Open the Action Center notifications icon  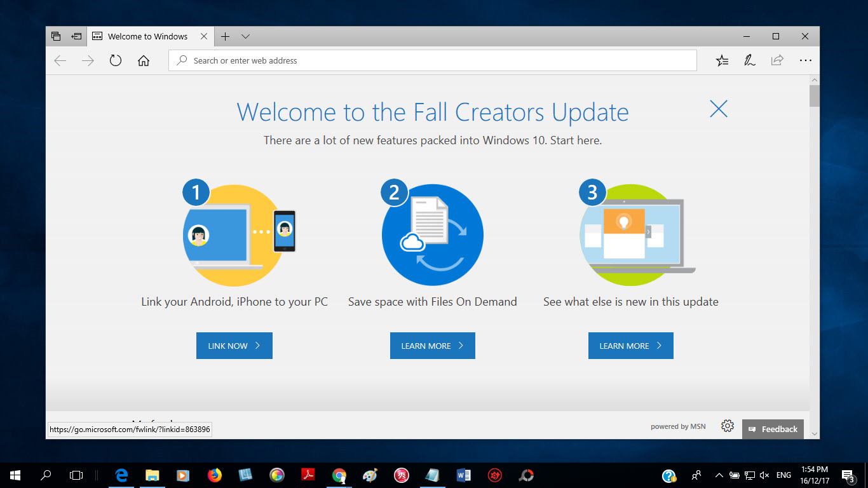(848, 475)
